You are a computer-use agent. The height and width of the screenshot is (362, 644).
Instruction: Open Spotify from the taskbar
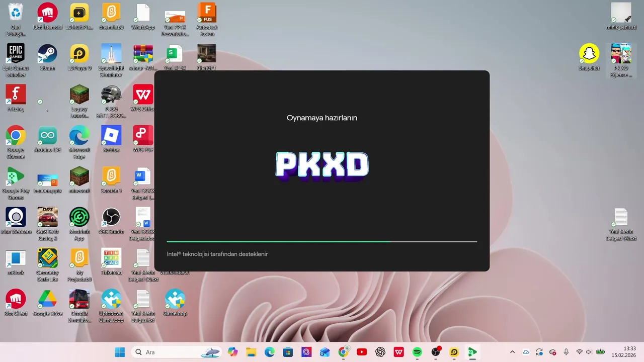click(417, 352)
